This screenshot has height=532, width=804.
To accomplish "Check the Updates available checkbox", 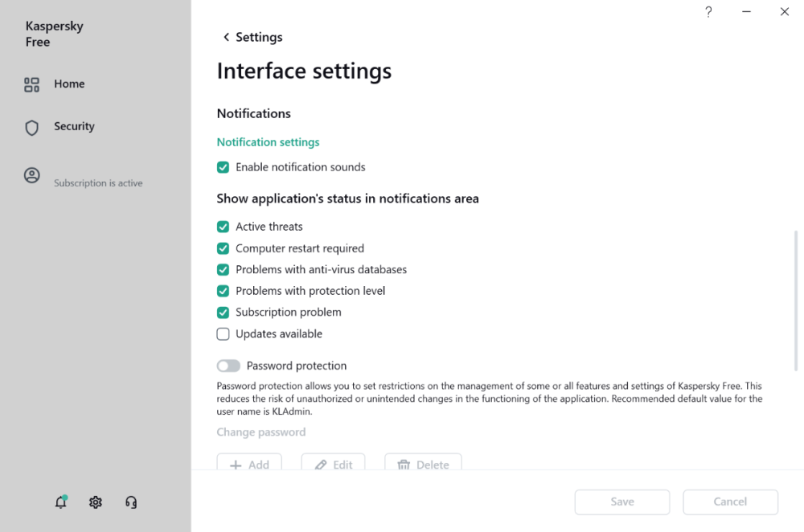I will tap(224, 334).
